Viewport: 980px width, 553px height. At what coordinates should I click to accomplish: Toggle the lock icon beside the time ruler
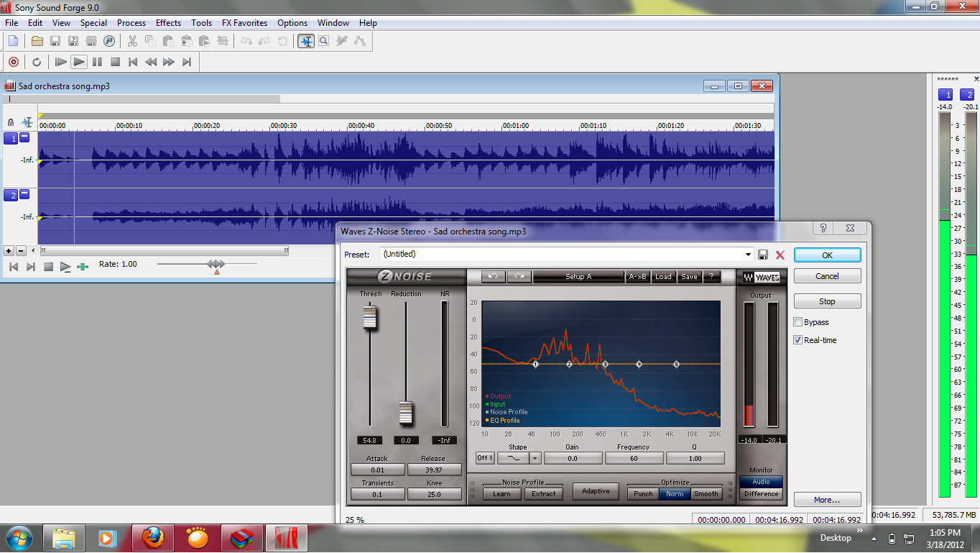click(x=10, y=122)
